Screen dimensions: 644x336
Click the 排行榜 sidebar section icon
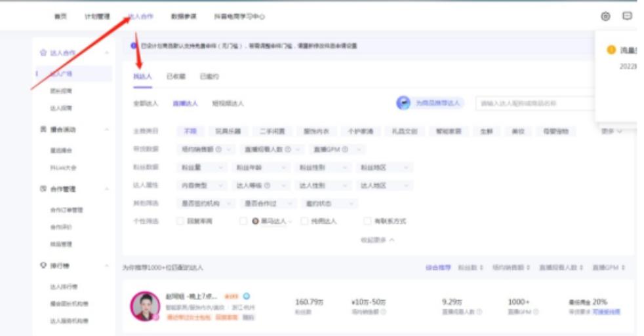pyautogui.click(x=43, y=265)
